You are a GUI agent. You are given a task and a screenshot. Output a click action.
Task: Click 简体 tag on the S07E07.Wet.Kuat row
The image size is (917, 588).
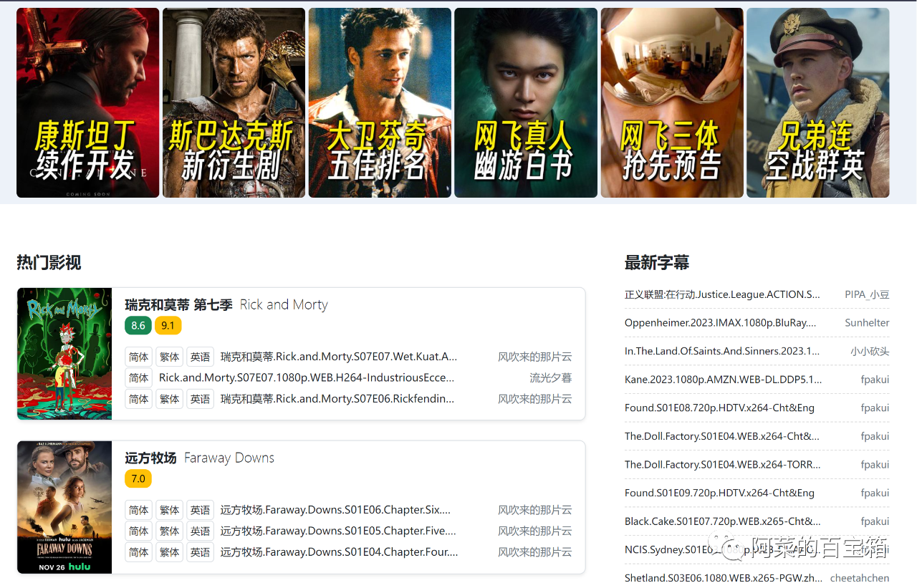pos(138,357)
